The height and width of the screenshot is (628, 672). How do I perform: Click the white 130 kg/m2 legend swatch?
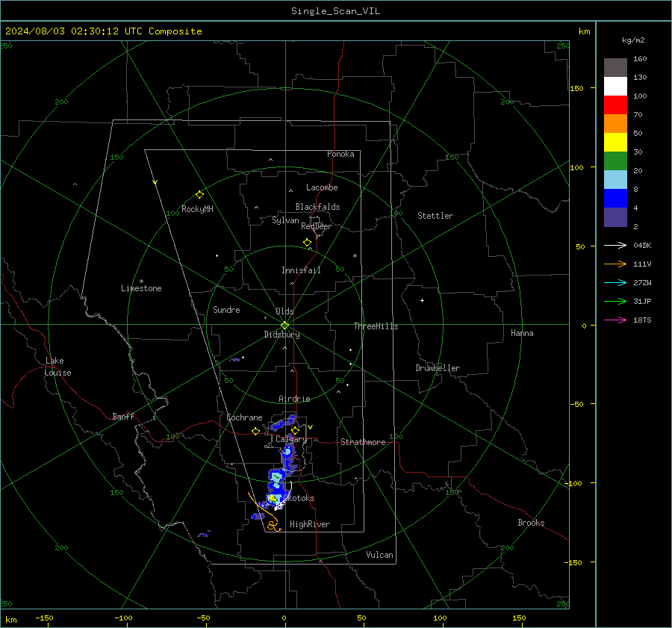point(615,87)
